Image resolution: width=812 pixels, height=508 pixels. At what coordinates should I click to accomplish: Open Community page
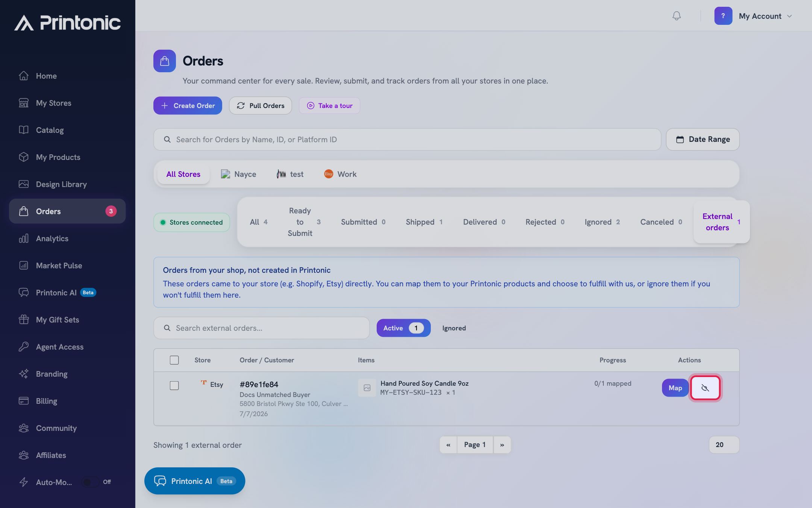point(67,428)
